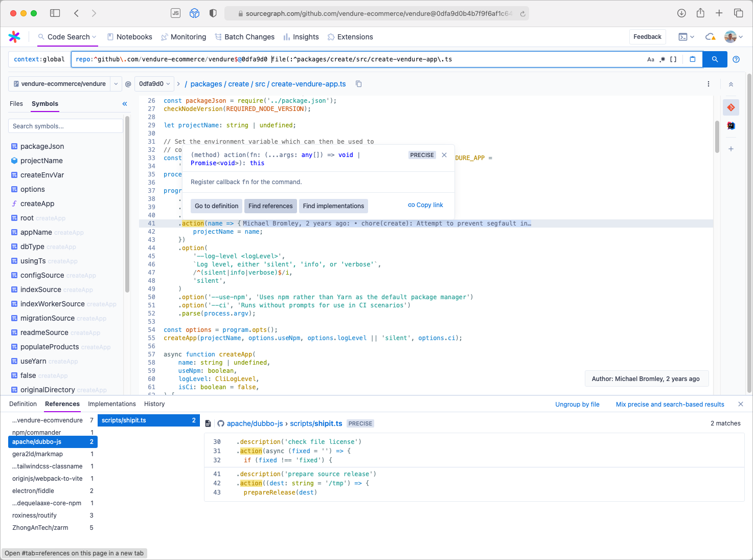753x560 pixels.
Task: Click the Search symbols input field
Action: pos(65,125)
